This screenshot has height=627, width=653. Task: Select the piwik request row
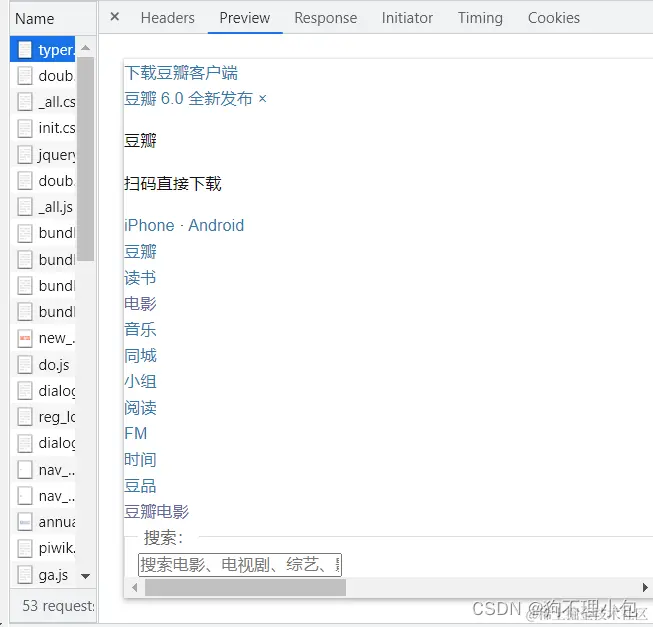tap(43, 548)
